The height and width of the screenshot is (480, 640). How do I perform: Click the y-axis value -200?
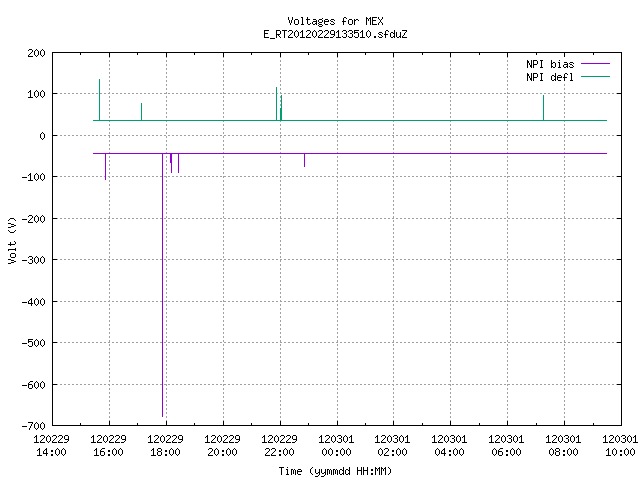[x=33, y=219]
